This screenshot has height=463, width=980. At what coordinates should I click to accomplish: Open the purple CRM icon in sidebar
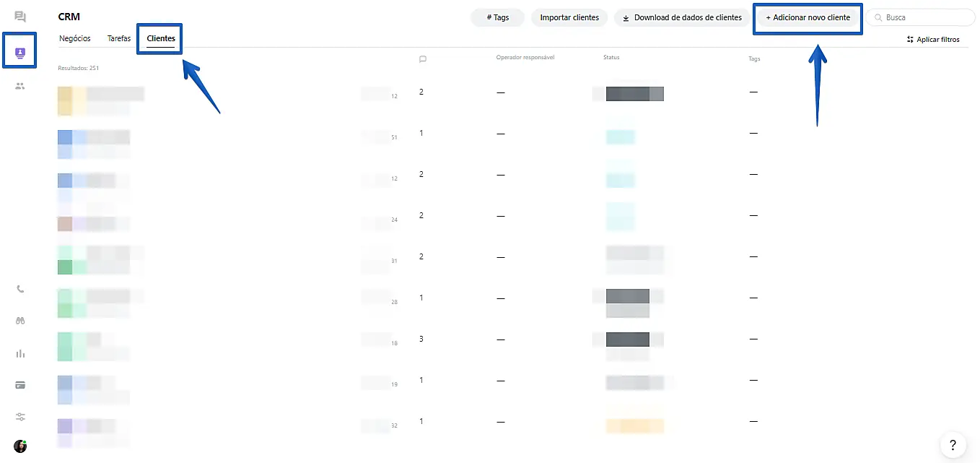pyautogui.click(x=20, y=52)
